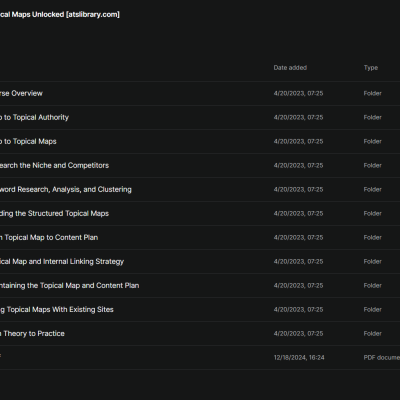
Task: Click date in 'With Existing Sites' row
Action: pos(298,309)
